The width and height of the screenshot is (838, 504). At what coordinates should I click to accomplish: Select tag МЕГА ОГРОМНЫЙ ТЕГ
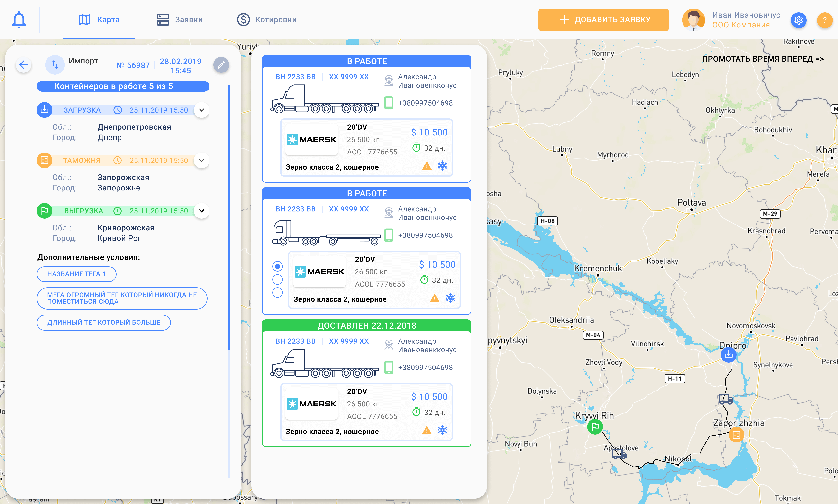[x=122, y=298]
